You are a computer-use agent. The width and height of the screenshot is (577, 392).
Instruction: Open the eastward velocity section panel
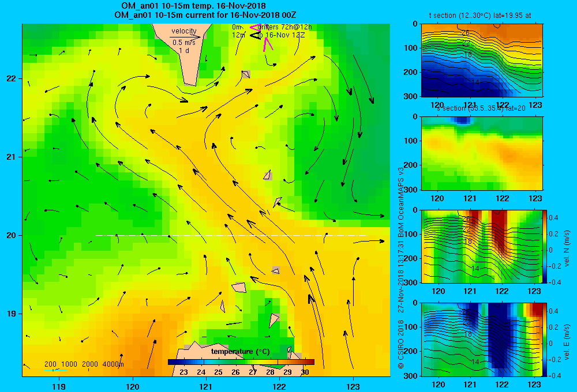tap(482, 340)
